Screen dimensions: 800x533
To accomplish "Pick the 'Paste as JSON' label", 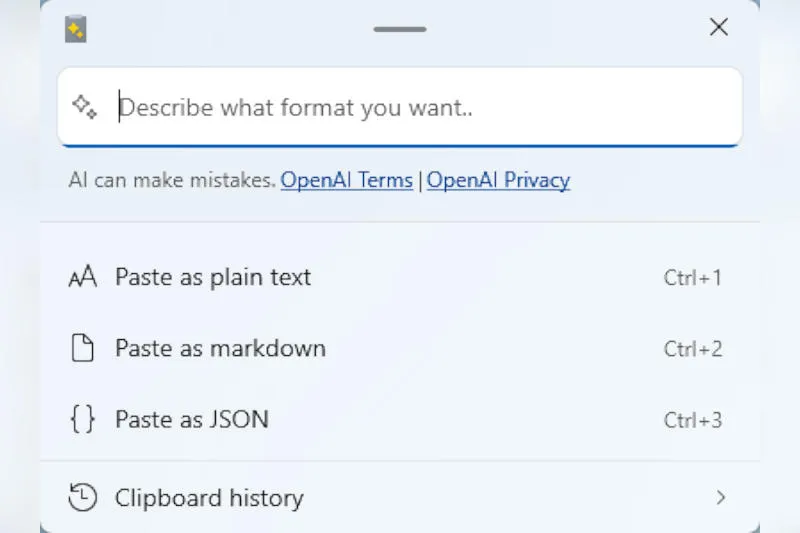I will pos(192,419).
